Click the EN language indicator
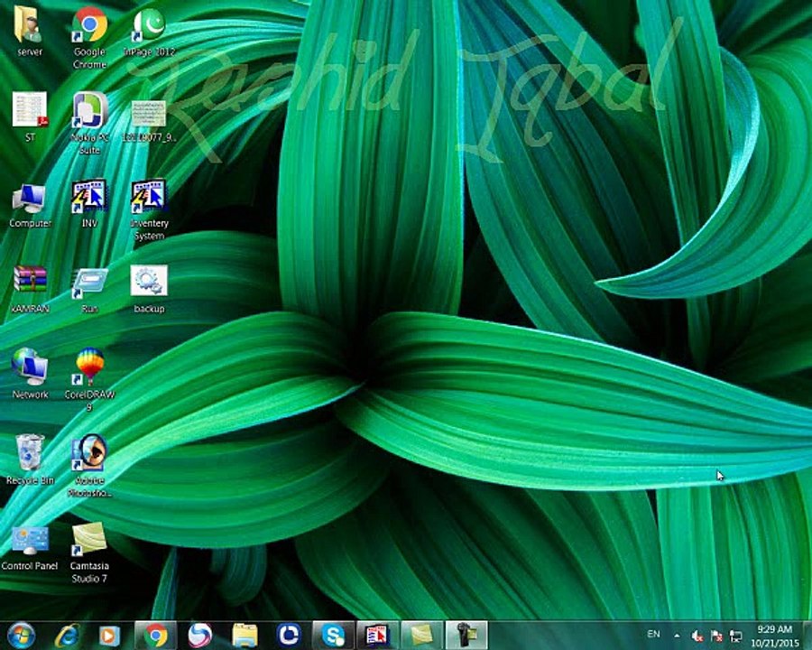This screenshot has height=650, width=812. (x=653, y=635)
